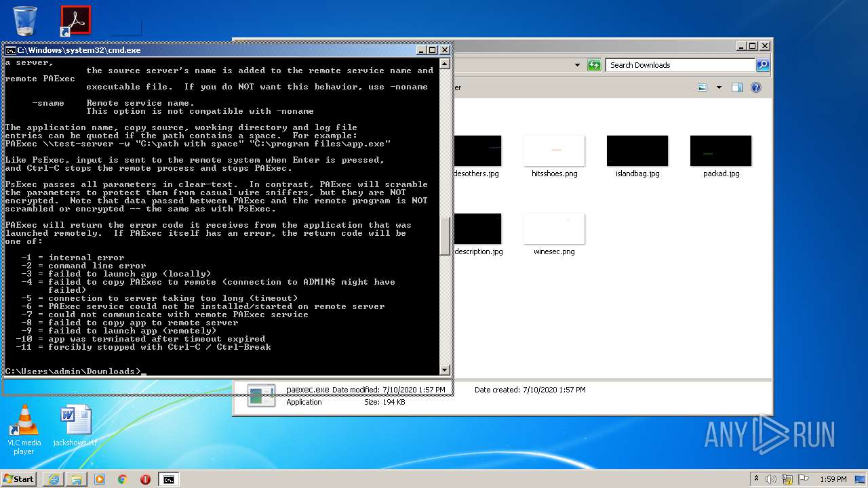The height and width of the screenshot is (488, 868).
Task: Click the paexec.exe details pane icon
Action: click(x=261, y=395)
